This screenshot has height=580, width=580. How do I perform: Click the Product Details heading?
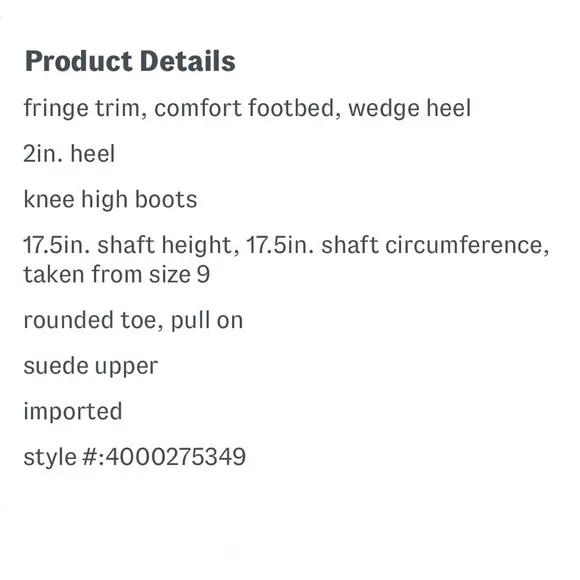click(x=130, y=61)
